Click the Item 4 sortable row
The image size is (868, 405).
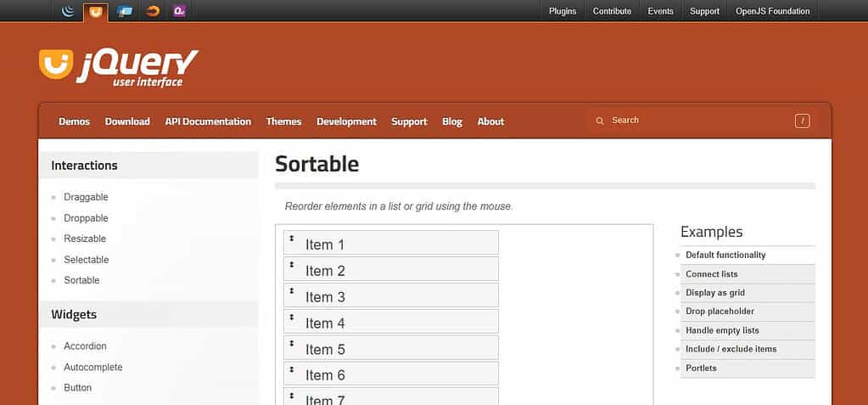click(x=391, y=321)
